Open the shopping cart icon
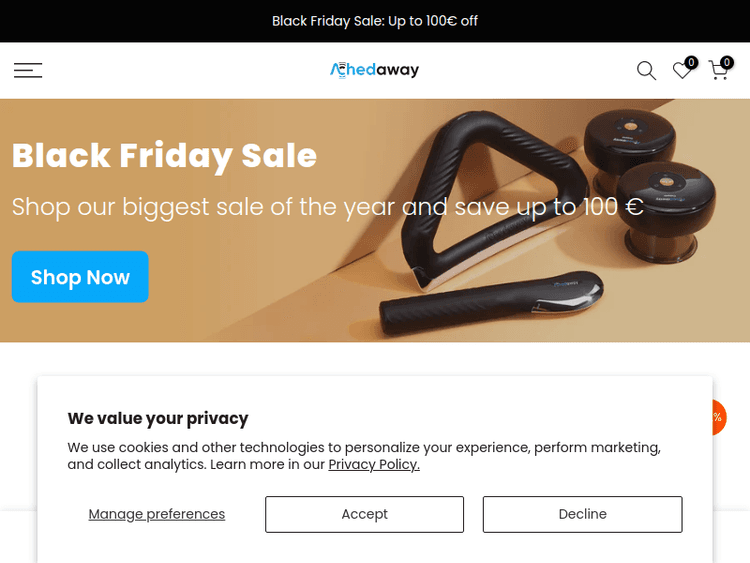750x563 pixels. (x=717, y=71)
